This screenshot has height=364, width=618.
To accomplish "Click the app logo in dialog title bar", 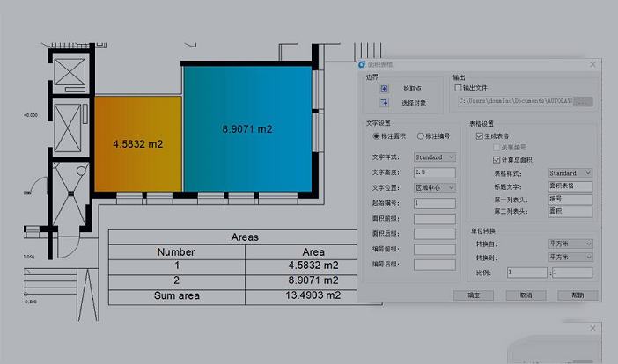I will click(361, 64).
